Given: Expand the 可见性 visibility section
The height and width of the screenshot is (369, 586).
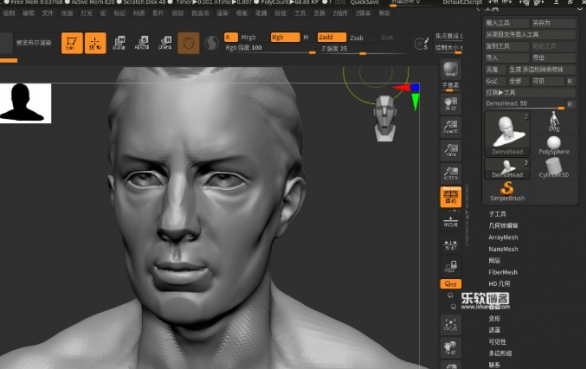Looking at the screenshot, I should pyautogui.click(x=497, y=342).
